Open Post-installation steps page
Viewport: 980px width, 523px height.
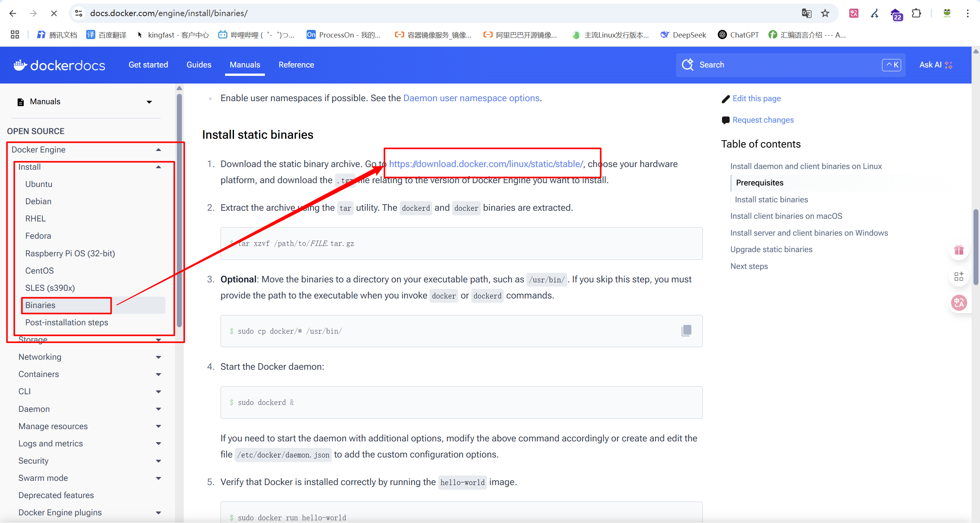click(x=67, y=322)
